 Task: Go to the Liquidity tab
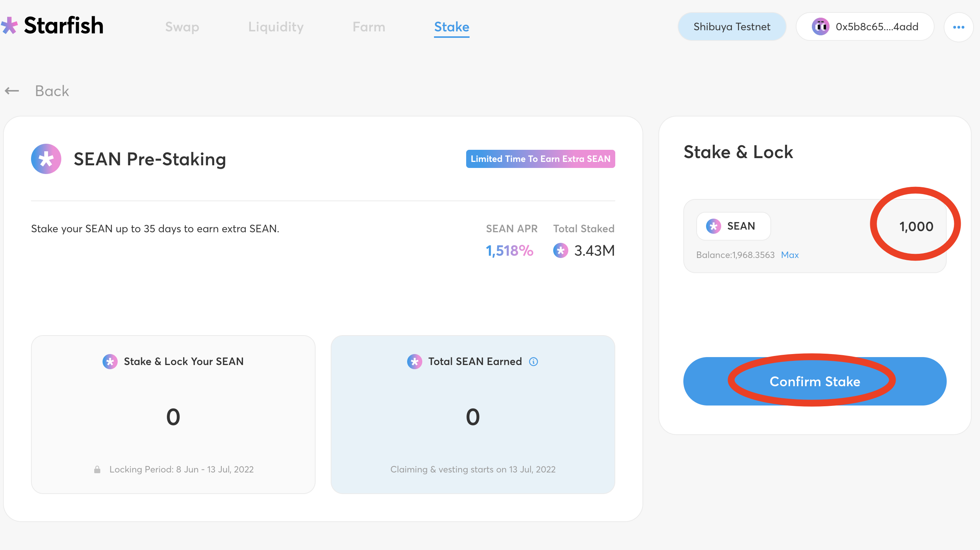point(276,26)
